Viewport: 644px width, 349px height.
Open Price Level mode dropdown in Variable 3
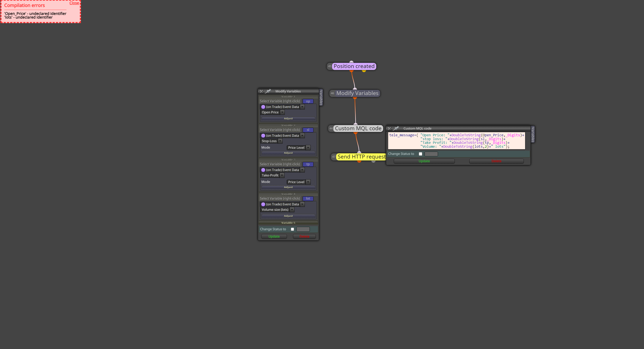(x=299, y=182)
